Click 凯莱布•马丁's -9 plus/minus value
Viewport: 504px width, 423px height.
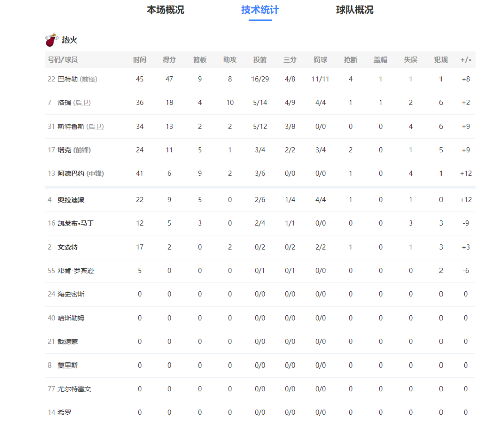(466, 223)
